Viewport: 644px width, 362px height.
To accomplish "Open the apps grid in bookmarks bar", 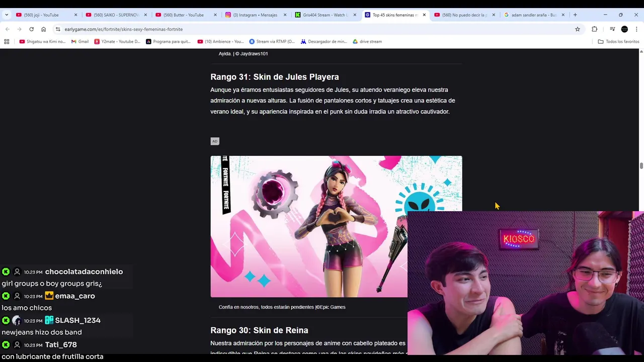I will tap(7, 42).
